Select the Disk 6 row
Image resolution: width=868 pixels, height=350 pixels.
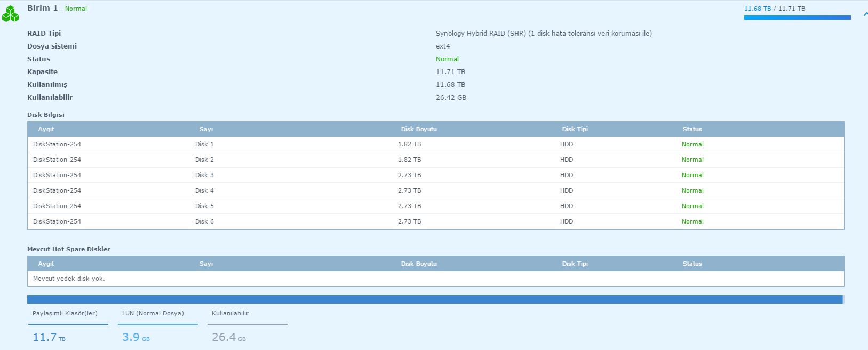coord(435,221)
